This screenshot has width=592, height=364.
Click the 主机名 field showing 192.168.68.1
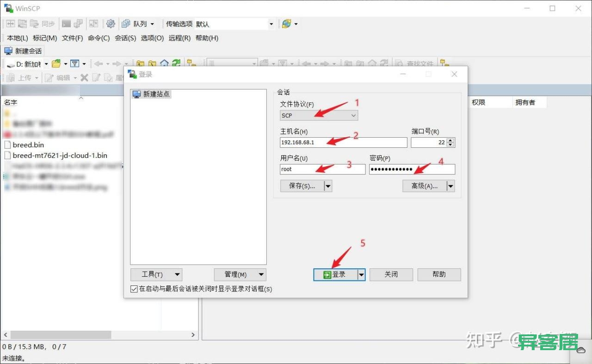344,142
